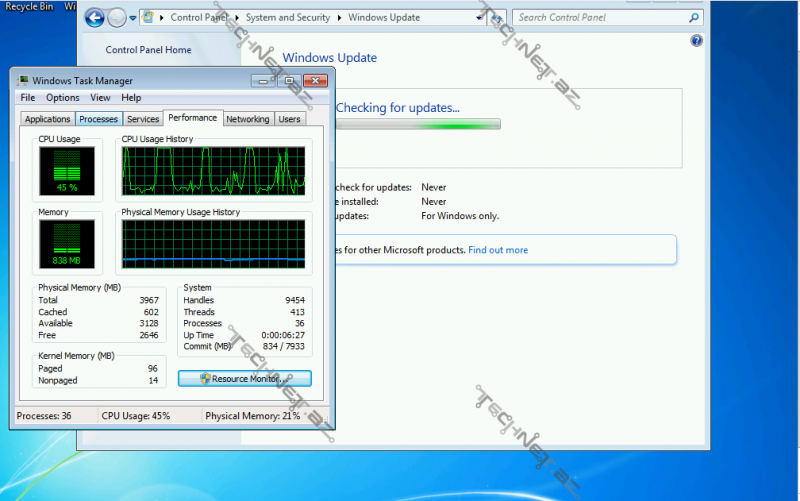Switch to the Networking tab

pyautogui.click(x=247, y=119)
